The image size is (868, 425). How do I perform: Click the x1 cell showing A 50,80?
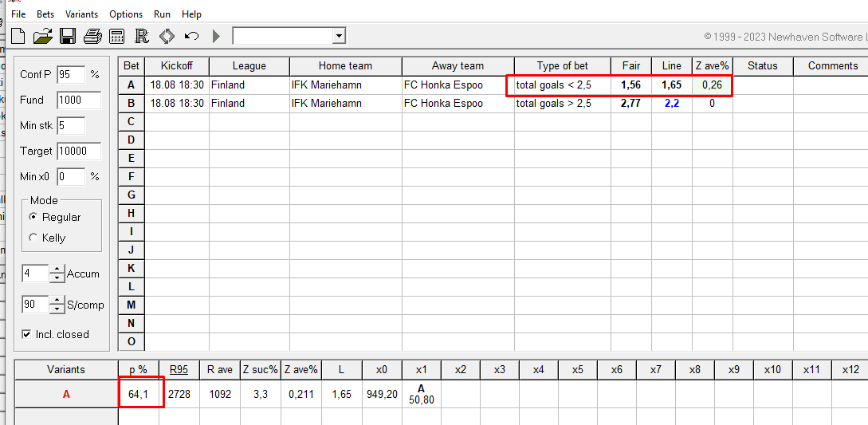coord(422,395)
